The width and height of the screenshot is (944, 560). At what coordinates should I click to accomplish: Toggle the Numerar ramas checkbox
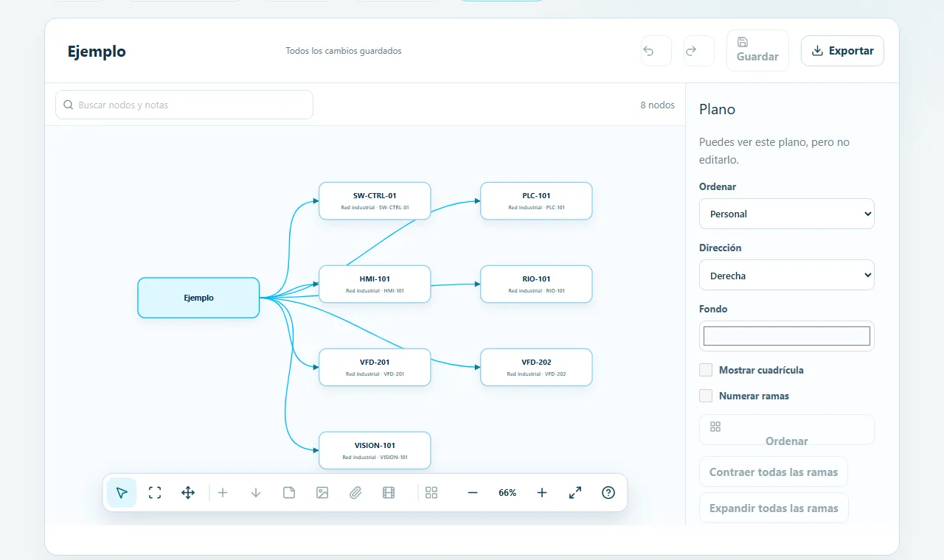(706, 396)
